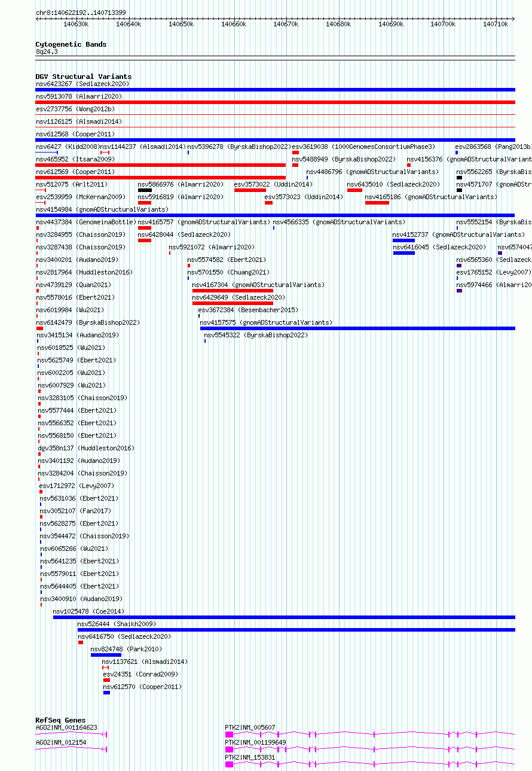This screenshot has width=532, height=771.
Task: Click the nsv4165186 (gnomADStructuralVariants) label
Action: pyautogui.click(x=431, y=197)
